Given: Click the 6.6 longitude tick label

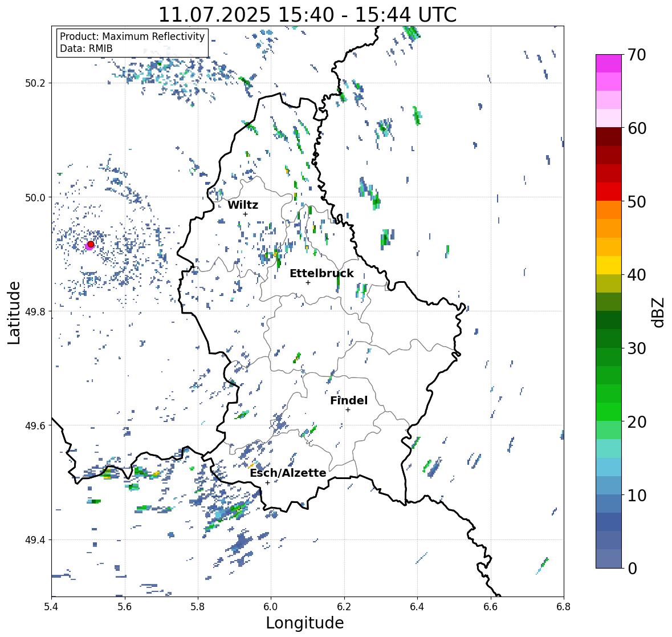Looking at the screenshot, I should pos(490,607).
